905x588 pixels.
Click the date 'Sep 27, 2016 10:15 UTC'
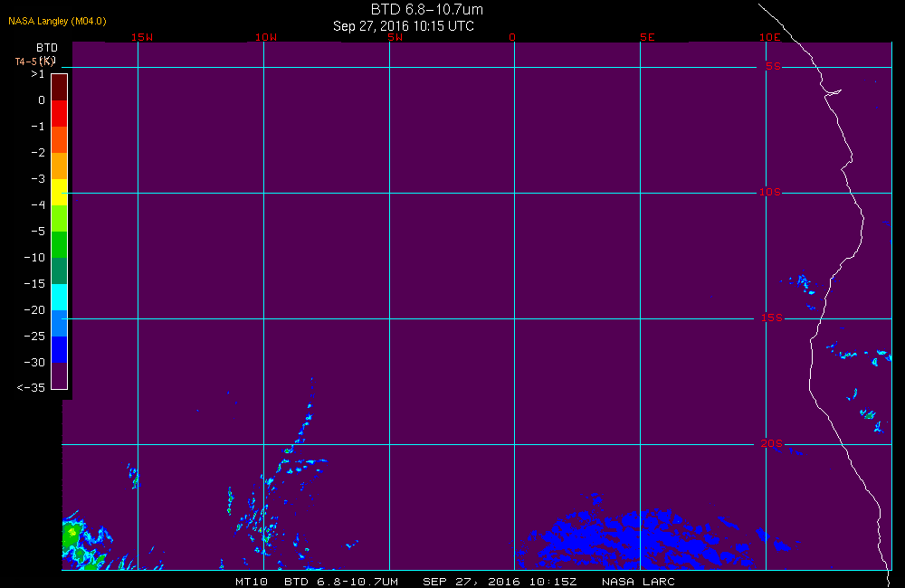[404, 26]
